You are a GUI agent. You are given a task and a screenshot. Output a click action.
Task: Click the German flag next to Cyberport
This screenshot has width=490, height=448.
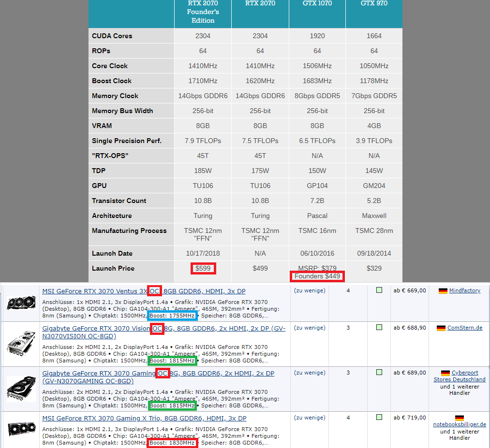(445, 373)
